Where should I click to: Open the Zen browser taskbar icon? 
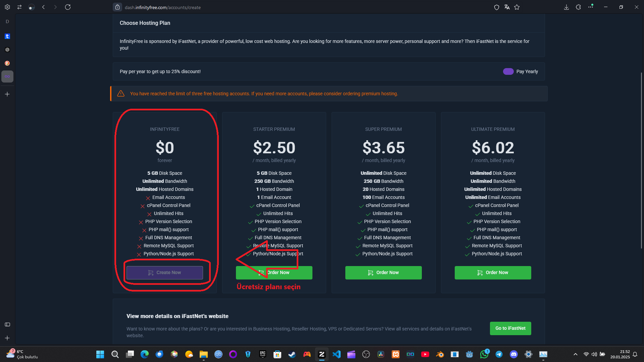pyautogui.click(x=322, y=354)
